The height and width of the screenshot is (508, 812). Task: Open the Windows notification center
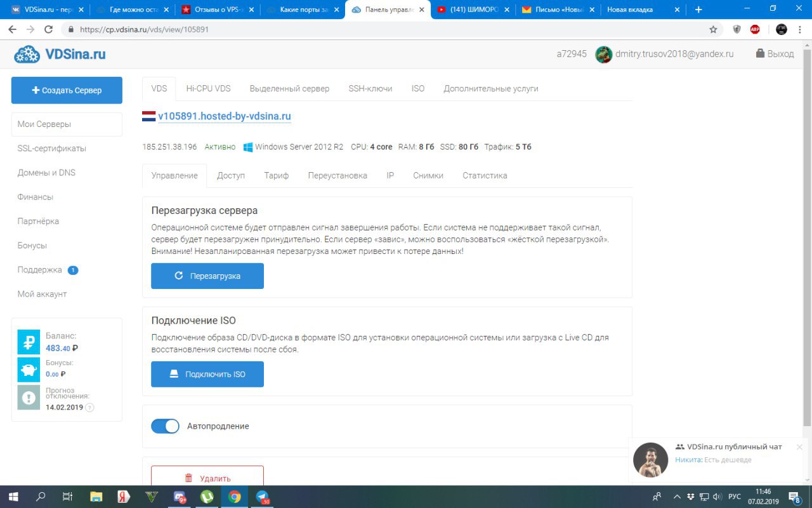pyautogui.click(x=794, y=497)
